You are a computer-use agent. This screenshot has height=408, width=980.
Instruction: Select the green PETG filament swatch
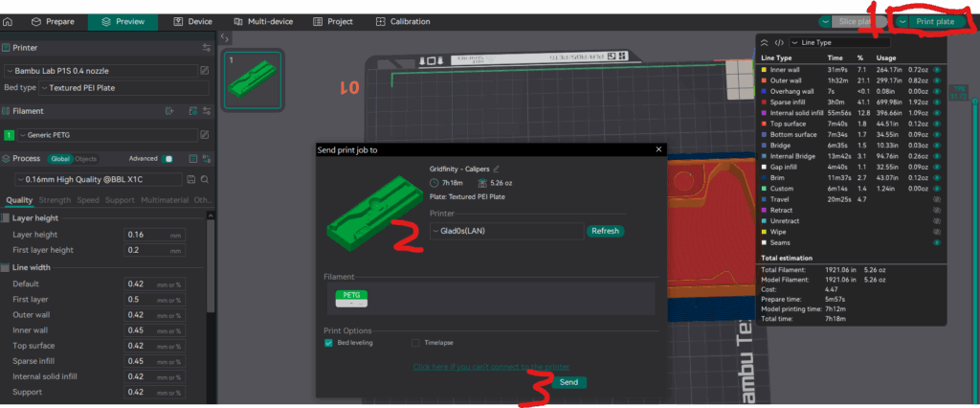click(x=351, y=298)
